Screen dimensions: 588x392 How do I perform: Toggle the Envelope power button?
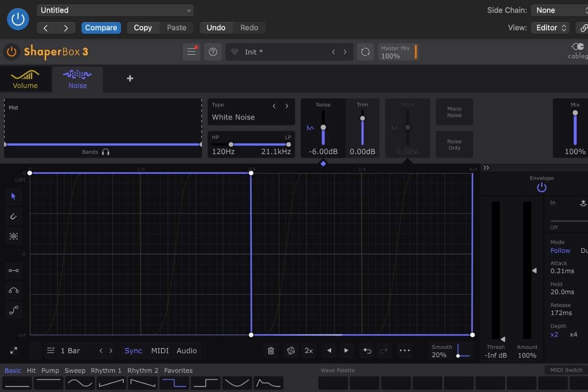(x=541, y=188)
